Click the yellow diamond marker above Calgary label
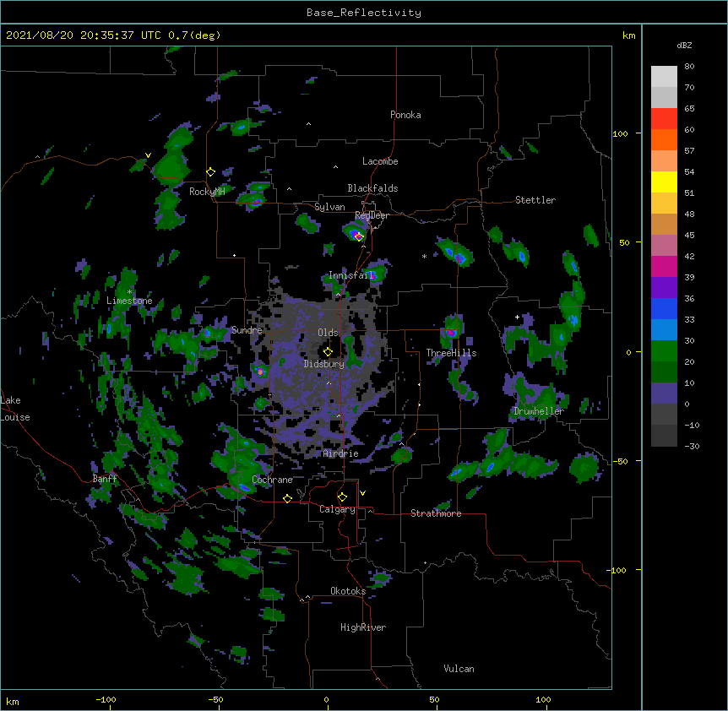The width and height of the screenshot is (728, 711). [x=342, y=497]
